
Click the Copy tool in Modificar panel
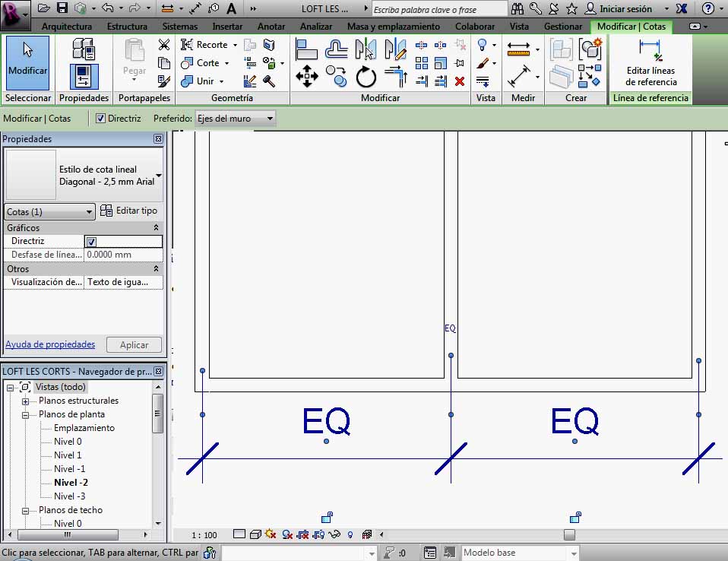click(336, 75)
